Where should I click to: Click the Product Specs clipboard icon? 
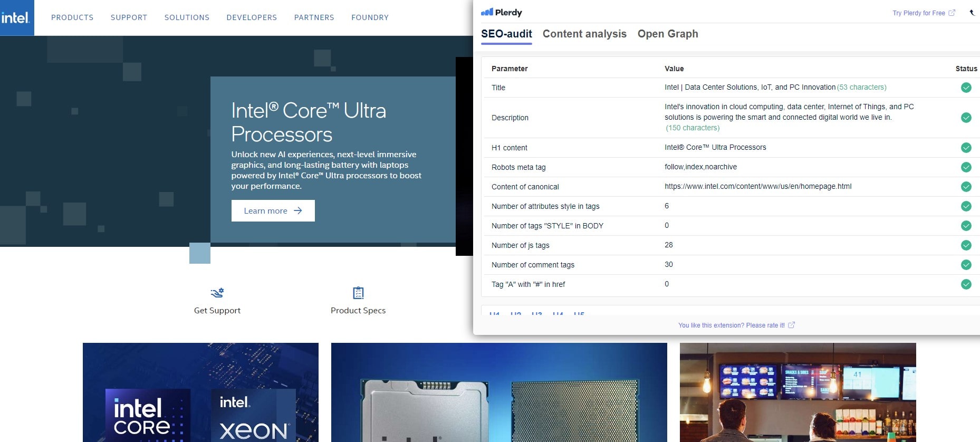[358, 293]
